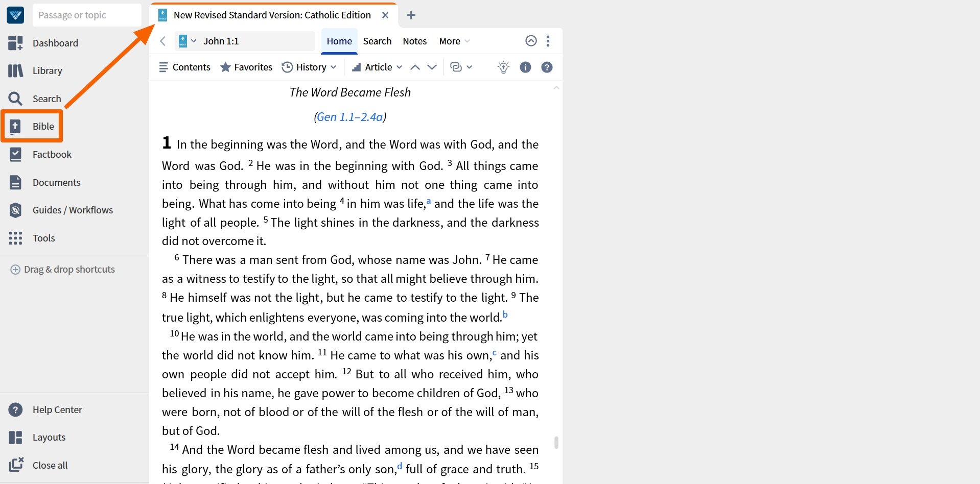Image resolution: width=980 pixels, height=484 pixels.
Task: Open the link set dropdown
Action: (x=461, y=67)
